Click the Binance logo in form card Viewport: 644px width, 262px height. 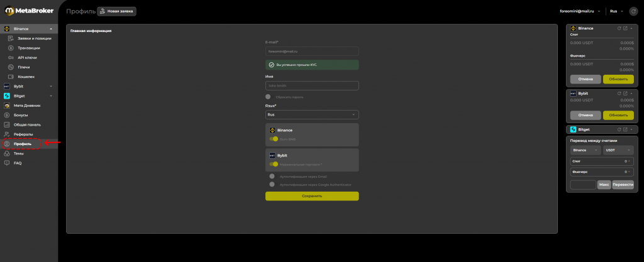coord(272,130)
